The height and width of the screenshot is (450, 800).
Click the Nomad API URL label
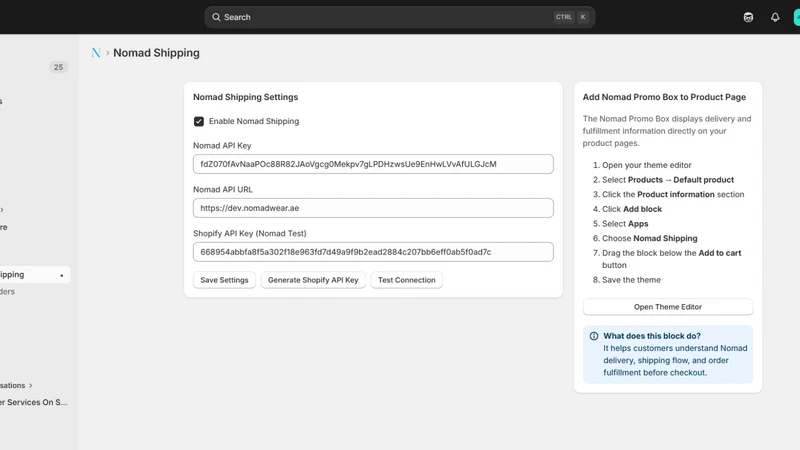(222, 189)
